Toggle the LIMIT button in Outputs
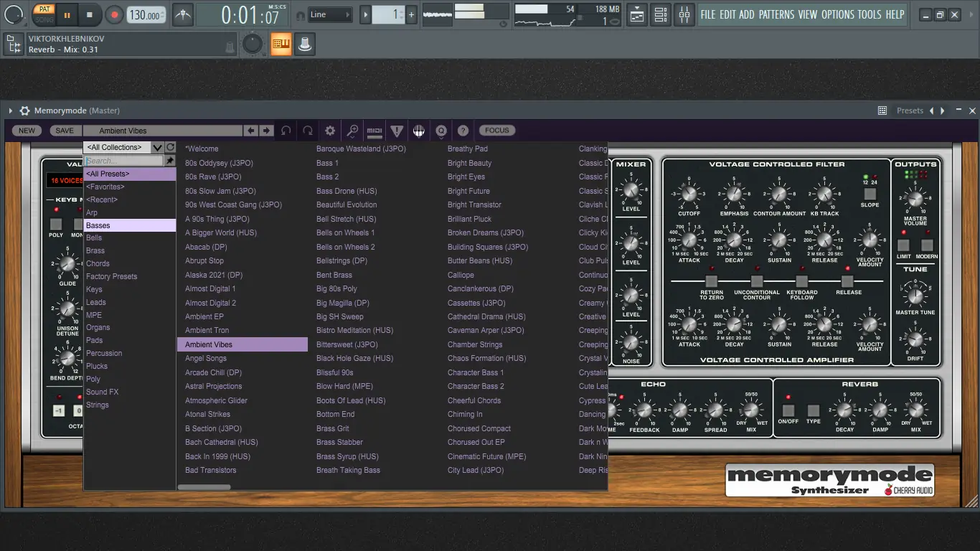This screenshot has height=551, width=980. [x=903, y=245]
